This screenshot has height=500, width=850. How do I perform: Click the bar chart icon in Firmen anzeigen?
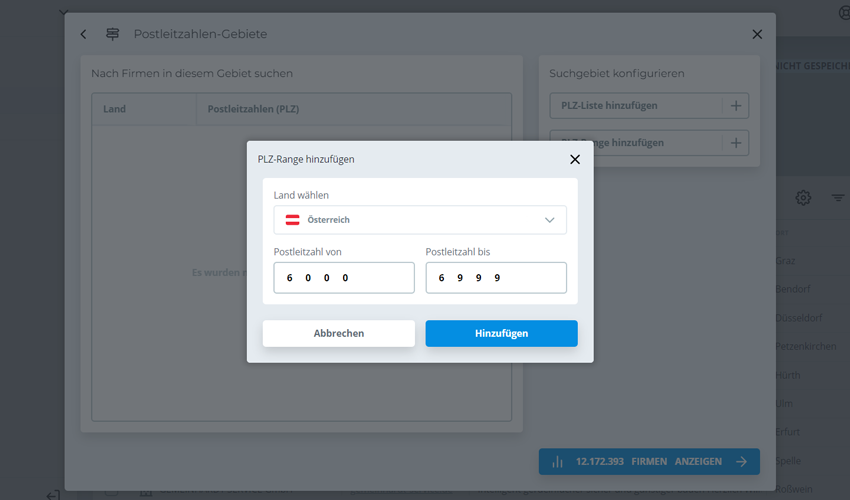(x=557, y=462)
